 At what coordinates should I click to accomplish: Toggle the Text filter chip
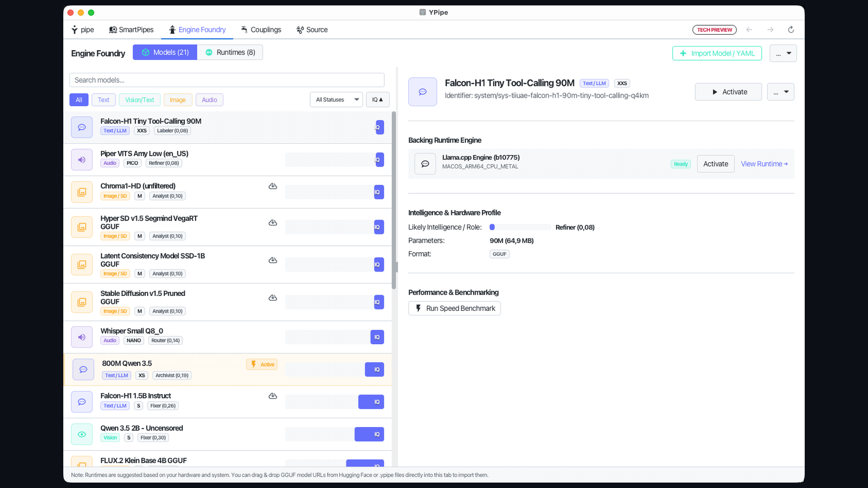click(104, 100)
